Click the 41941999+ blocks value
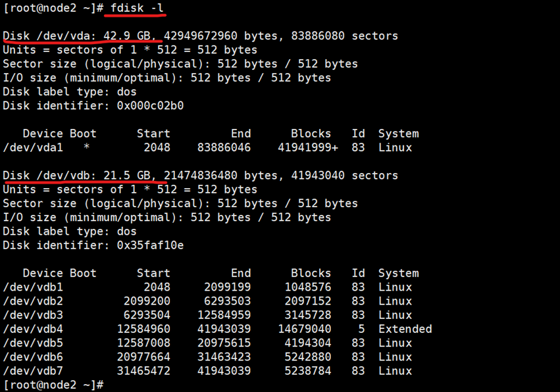 [x=307, y=147]
